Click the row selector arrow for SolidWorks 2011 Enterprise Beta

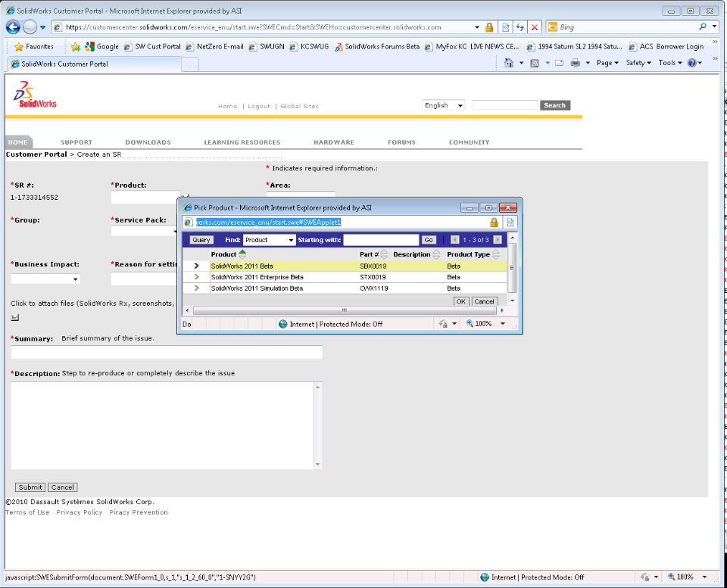point(196,277)
